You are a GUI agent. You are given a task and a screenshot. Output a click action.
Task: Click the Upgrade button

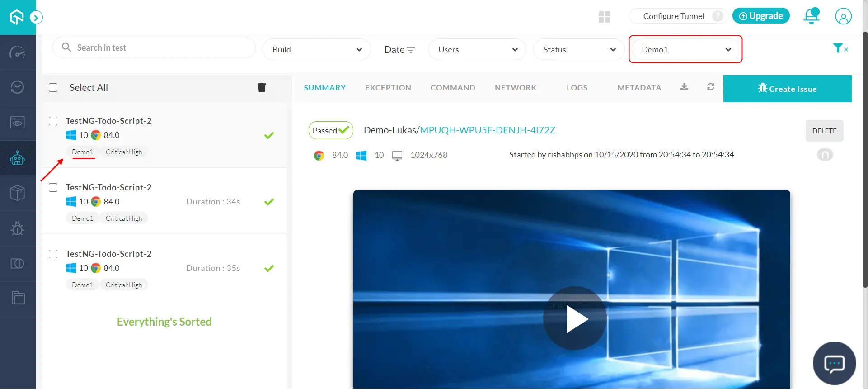(x=761, y=16)
